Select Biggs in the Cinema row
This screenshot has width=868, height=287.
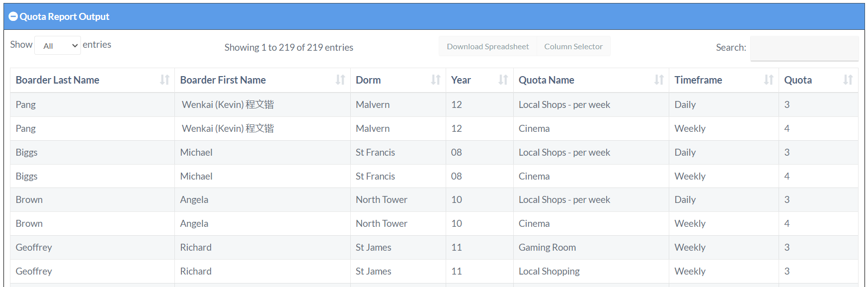click(27, 176)
